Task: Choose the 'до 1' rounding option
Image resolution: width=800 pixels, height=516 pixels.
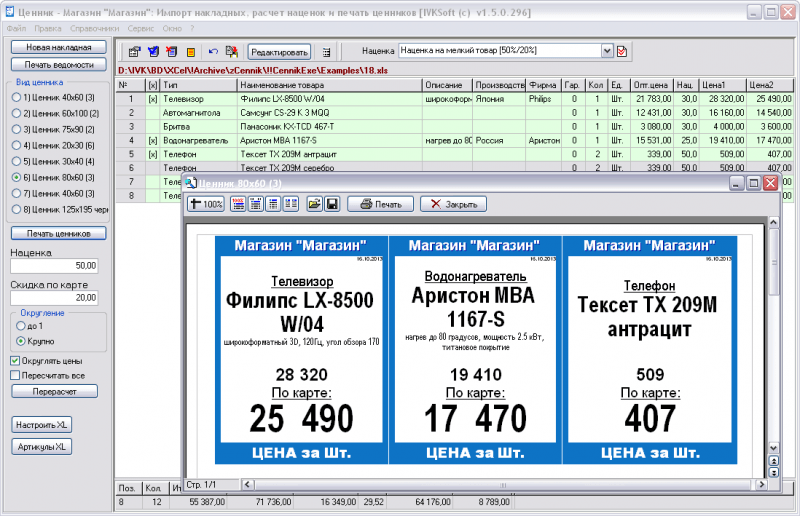Action: (x=20, y=326)
